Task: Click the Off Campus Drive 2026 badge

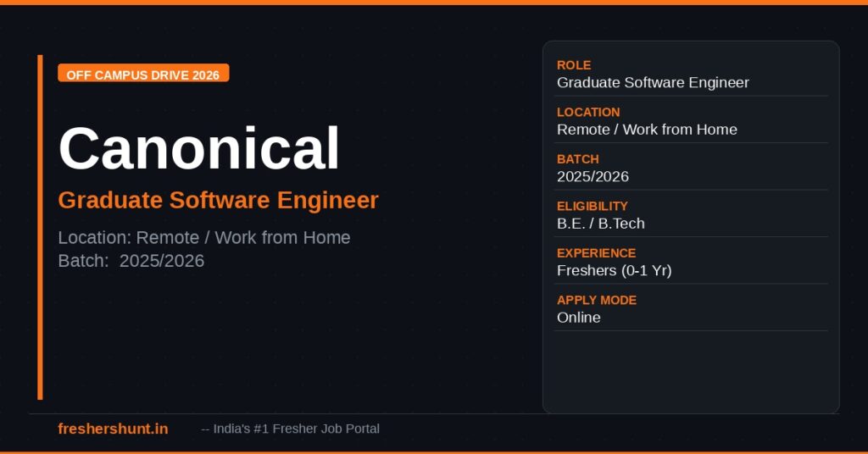Action: (143, 75)
